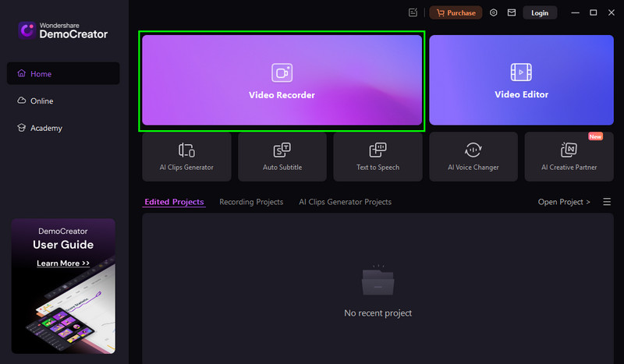Start the Auto Subtitle tool
The width and height of the screenshot is (624, 364).
click(x=282, y=157)
